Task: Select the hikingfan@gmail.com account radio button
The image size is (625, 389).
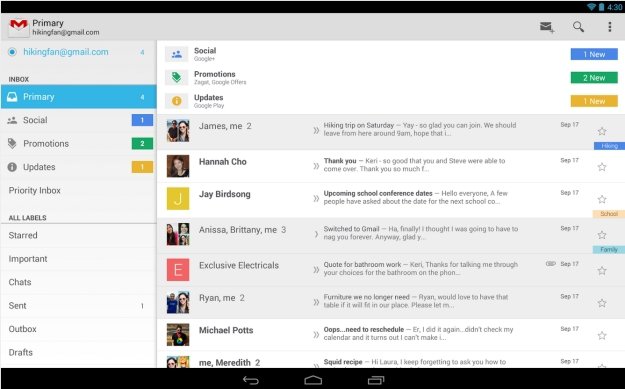Action: (12, 52)
